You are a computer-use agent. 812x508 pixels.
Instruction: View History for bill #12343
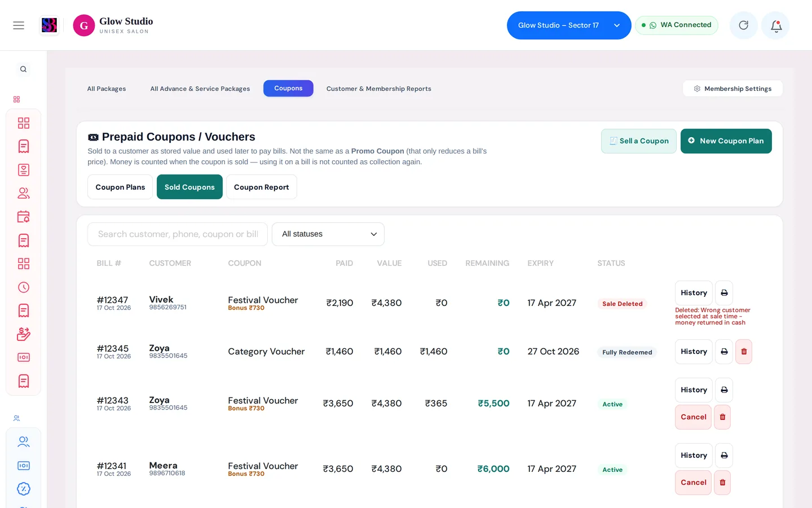click(694, 390)
